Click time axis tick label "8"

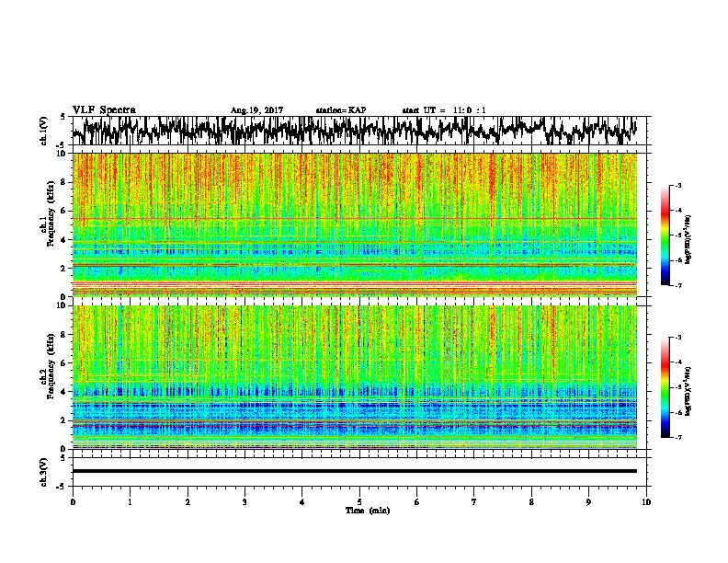click(x=531, y=502)
